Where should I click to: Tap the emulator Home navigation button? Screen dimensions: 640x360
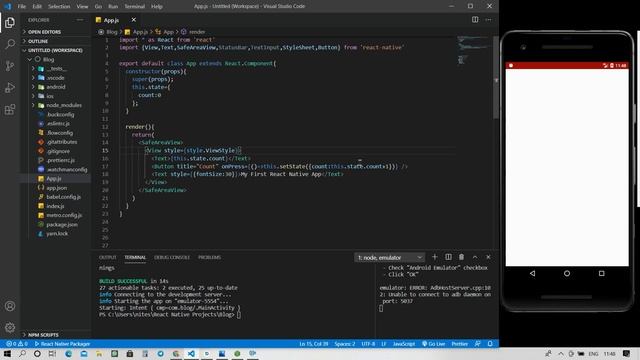point(567,273)
